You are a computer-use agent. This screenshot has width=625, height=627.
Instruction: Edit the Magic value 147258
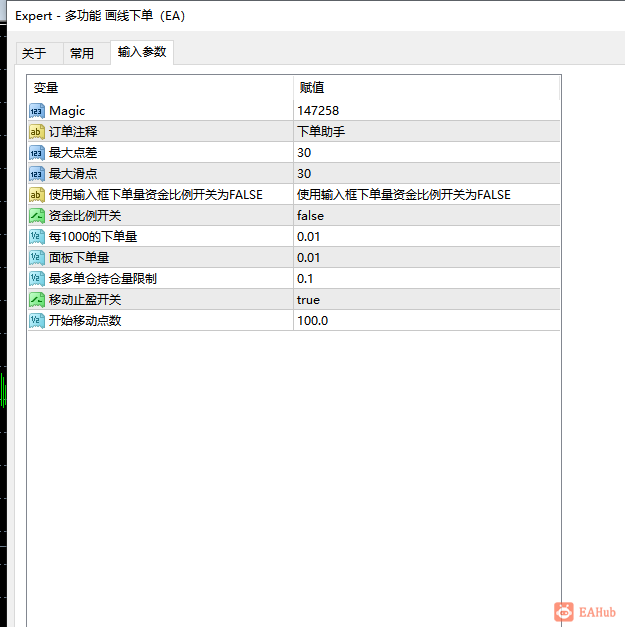(426, 111)
